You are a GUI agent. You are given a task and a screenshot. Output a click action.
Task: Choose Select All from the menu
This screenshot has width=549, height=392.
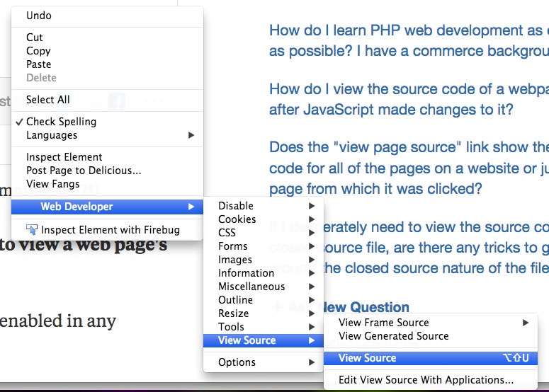(x=107, y=100)
